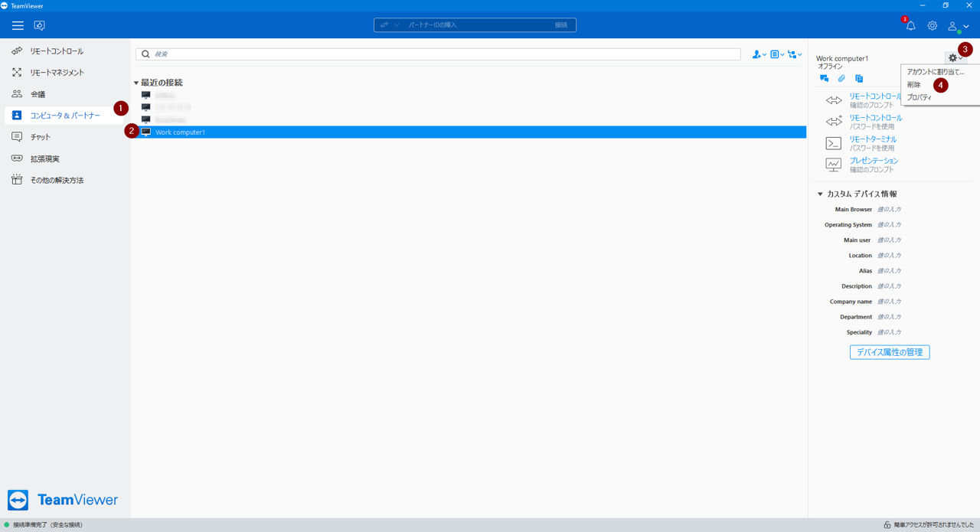
Task: Open the account profile dropdown
Action: [959, 26]
